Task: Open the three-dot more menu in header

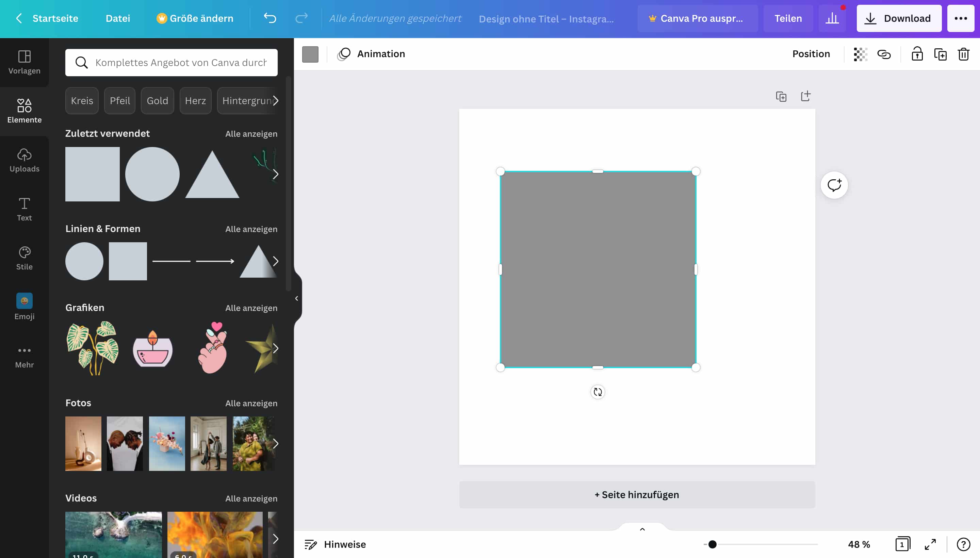Action: click(961, 18)
